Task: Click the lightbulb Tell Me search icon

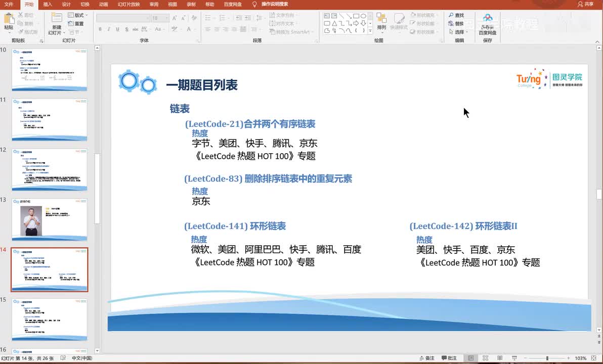Action: 254,4
